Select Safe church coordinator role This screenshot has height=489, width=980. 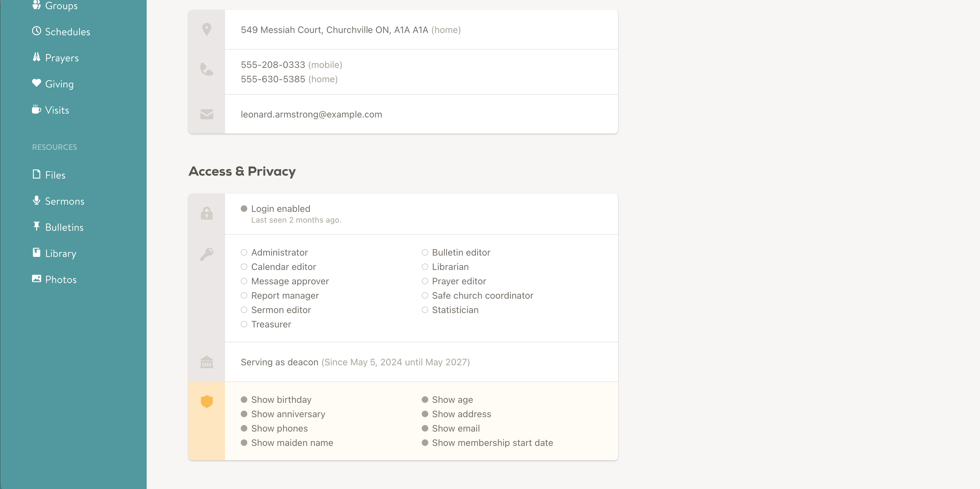point(478,295)
